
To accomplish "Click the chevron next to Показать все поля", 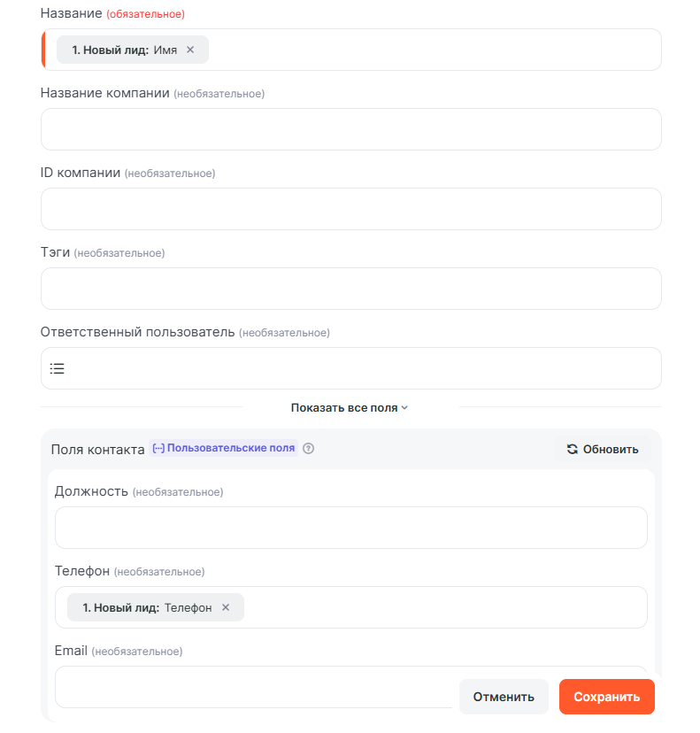I will [404, 408].
